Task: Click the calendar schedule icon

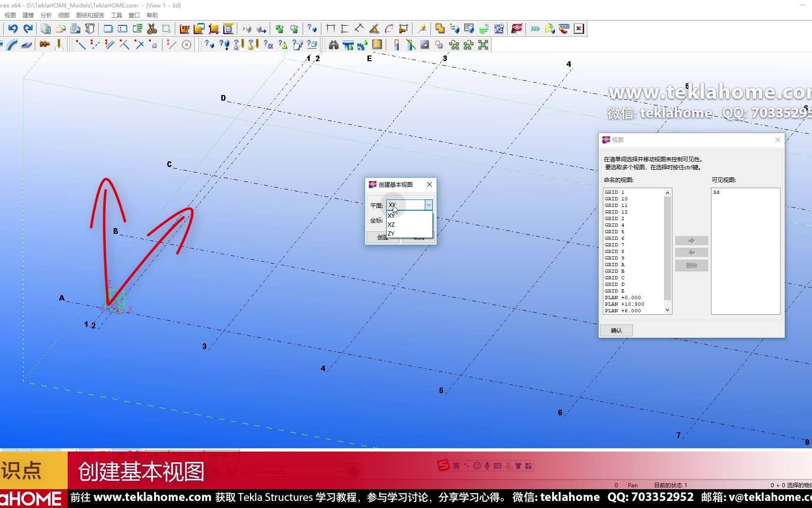Action: click(x=499, y=29)
